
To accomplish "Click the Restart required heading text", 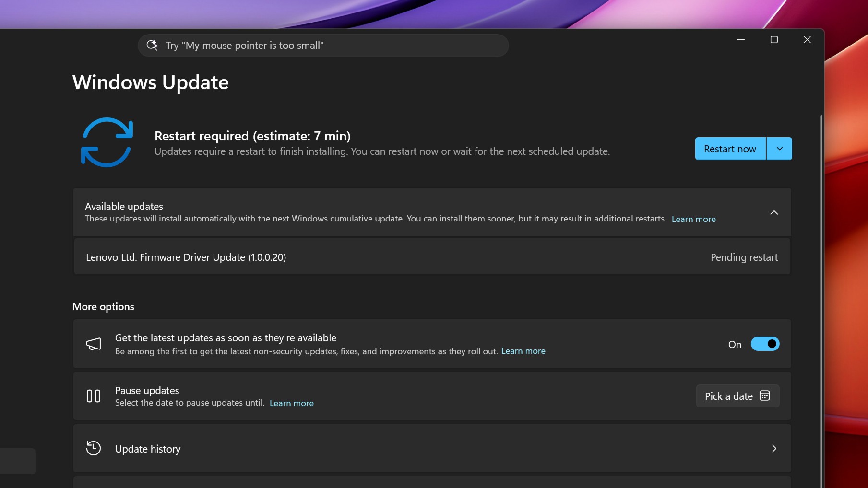I will coord(252,136).
